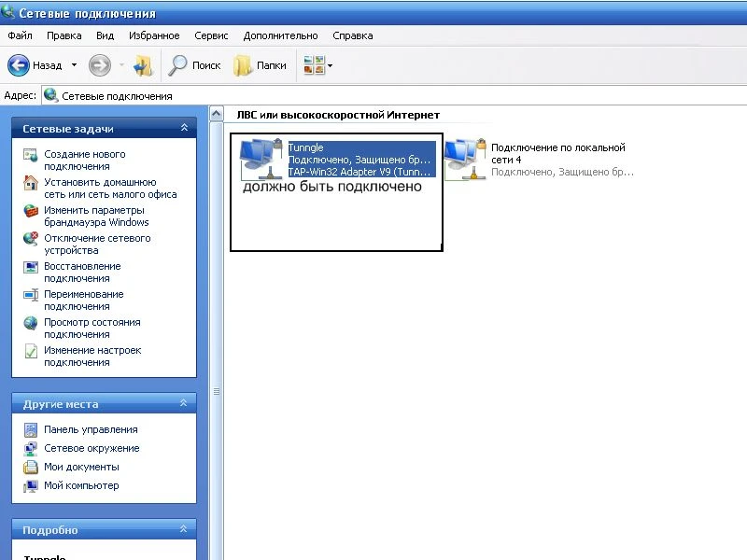
Task: Open Мой компьютер link
Action: [x=81, y=485]
